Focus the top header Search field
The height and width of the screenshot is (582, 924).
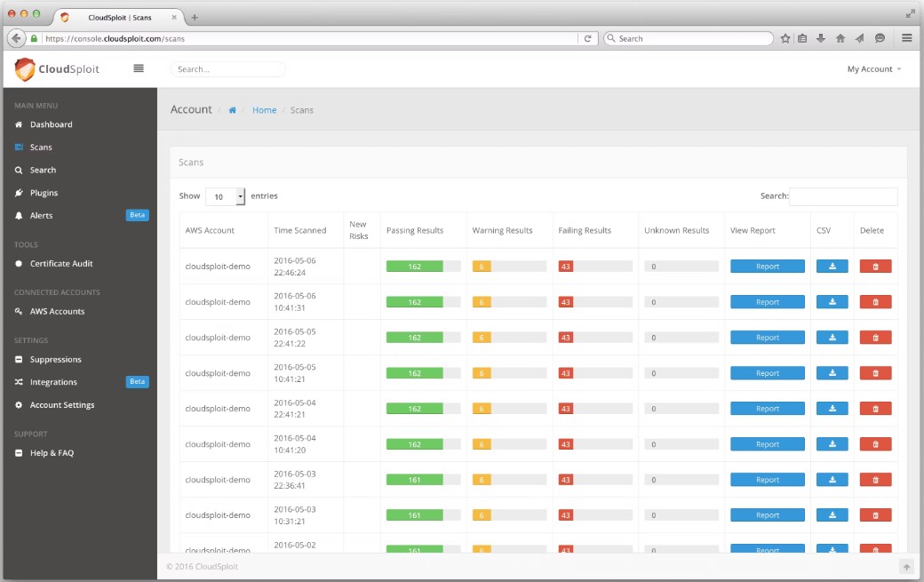pyautogui.click(x=227, y=69)
